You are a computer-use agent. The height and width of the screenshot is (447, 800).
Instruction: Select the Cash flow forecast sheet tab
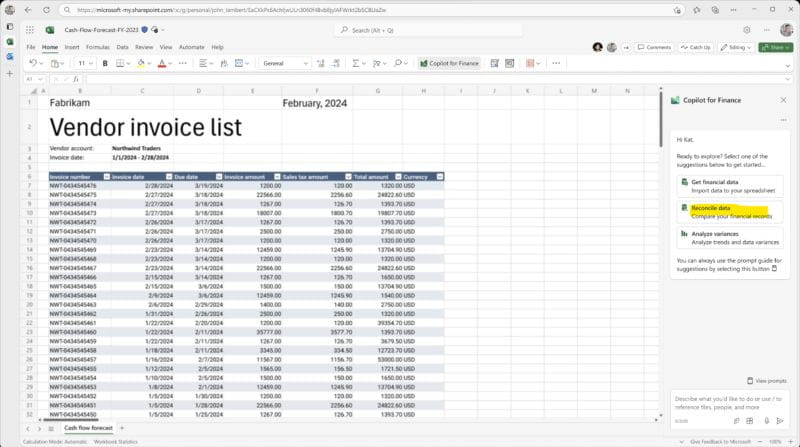tap(88, 428)
